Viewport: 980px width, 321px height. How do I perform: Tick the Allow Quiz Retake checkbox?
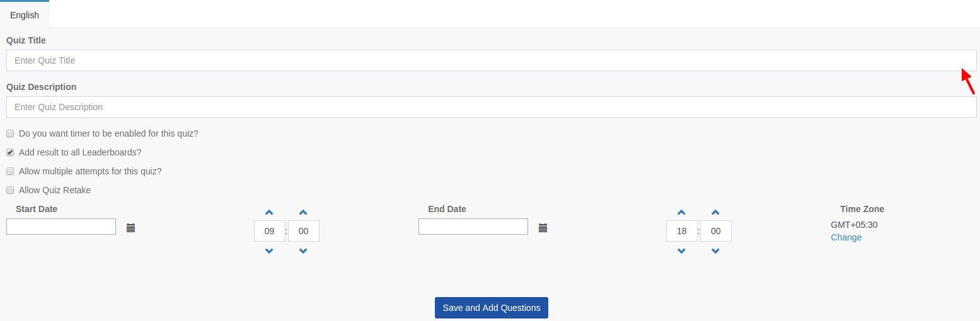(x=10, y=190)
